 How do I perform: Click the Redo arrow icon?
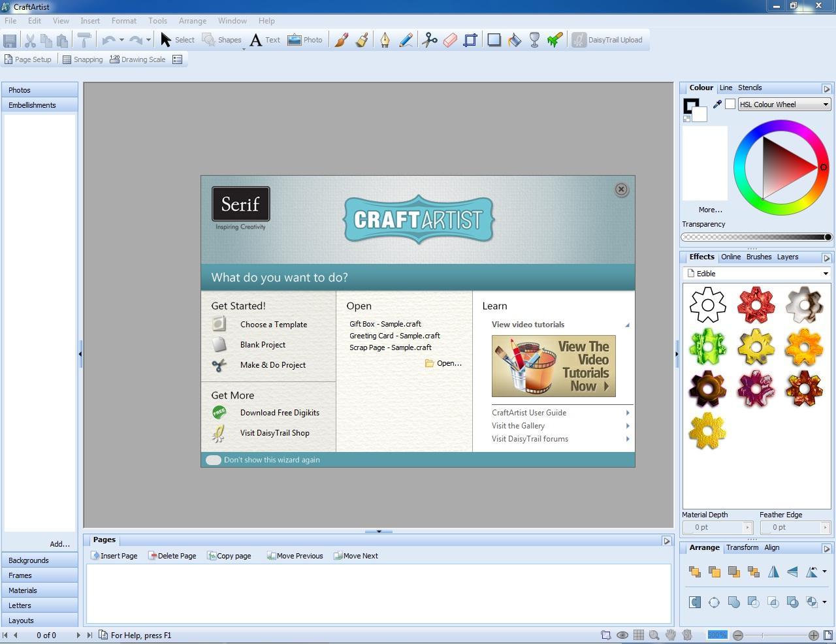[135, 40]
